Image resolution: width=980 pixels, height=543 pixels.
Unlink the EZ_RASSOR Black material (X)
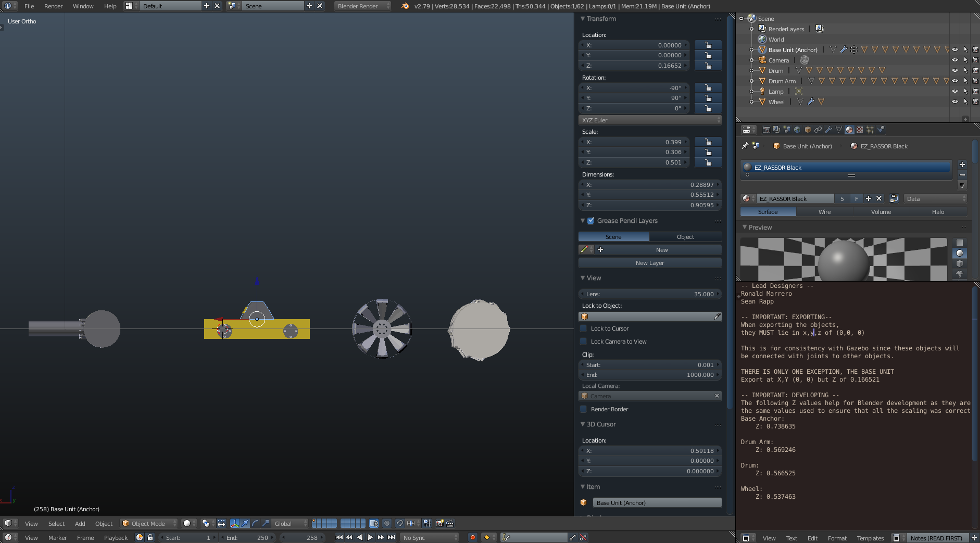click(x=879, y=198)
